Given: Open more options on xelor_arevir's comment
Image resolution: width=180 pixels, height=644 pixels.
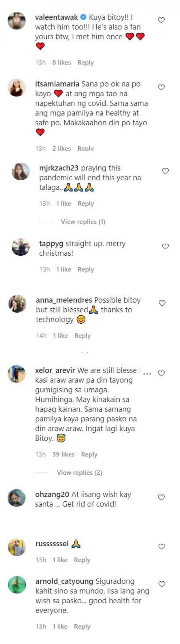Looking at the screenshot, I should (x=147, y=374).
